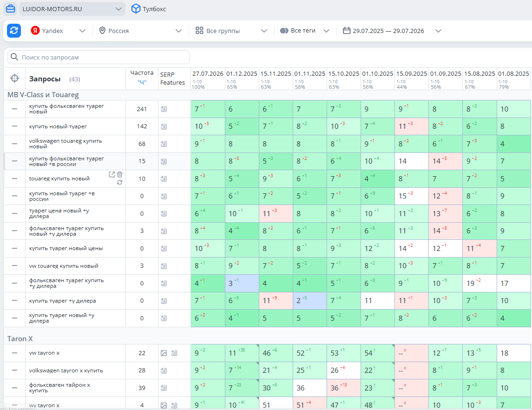Click SERP feature icon for купить туарег +у дилера
This screenshot has height=410, width=532.
pos(164,301)
